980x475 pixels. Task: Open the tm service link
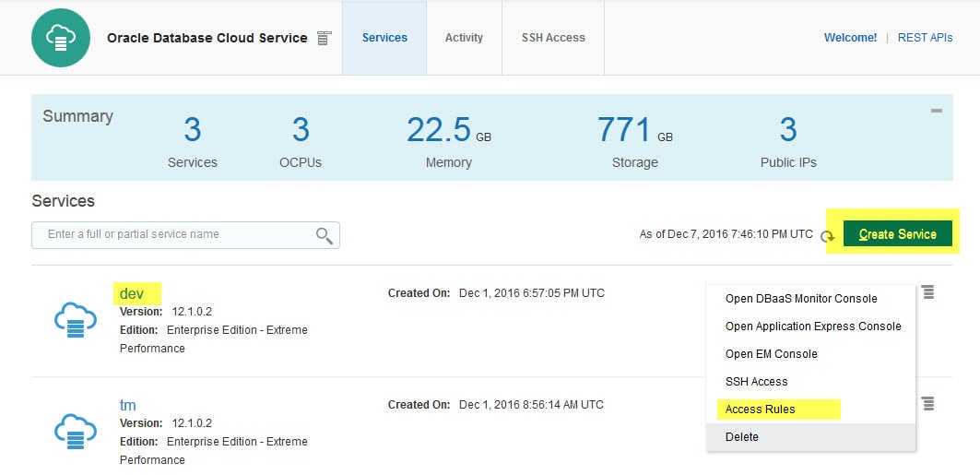(128, 405)
